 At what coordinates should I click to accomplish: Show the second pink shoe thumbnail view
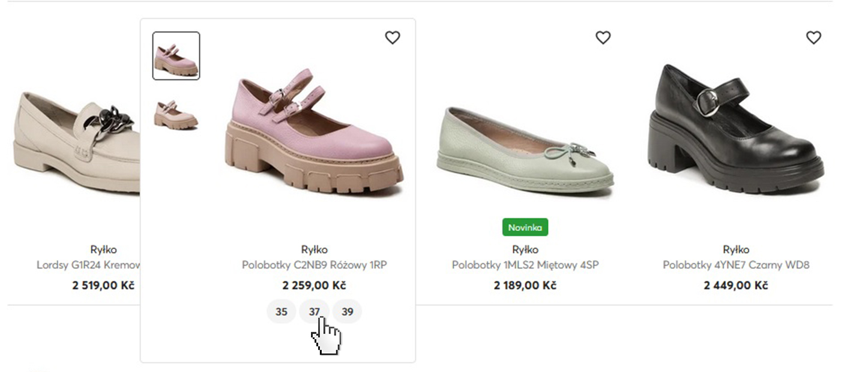click(x=176, y=114)
